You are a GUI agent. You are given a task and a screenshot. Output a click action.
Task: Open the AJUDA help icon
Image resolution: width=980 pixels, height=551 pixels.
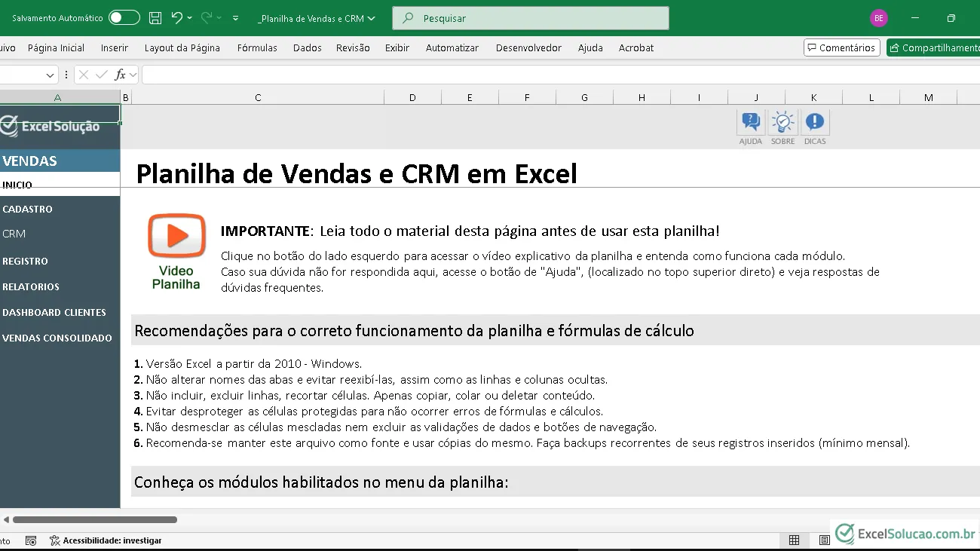pyautogui.click(x=751, y=122)
